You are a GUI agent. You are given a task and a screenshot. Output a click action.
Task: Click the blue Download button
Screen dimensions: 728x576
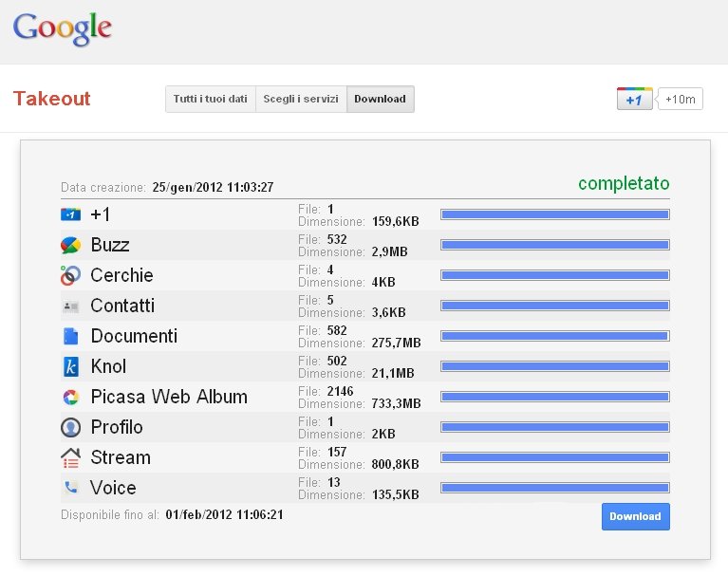(x=636, y=516)
